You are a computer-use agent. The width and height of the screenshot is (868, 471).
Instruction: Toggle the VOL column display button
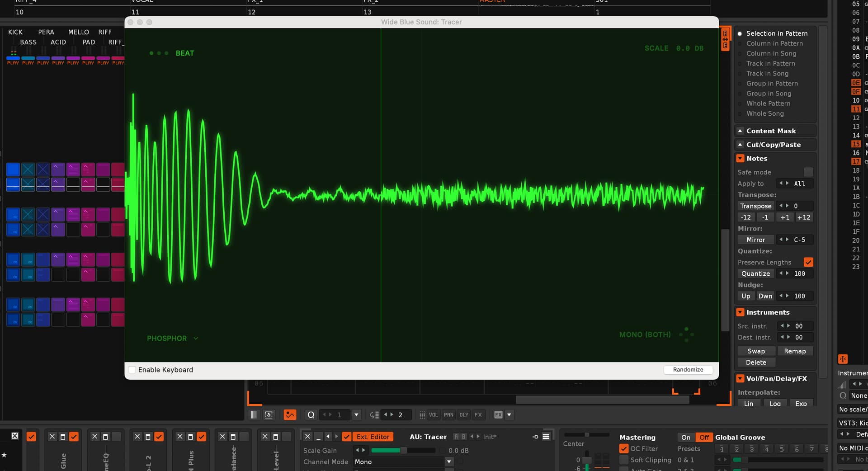tap(433, 415)
